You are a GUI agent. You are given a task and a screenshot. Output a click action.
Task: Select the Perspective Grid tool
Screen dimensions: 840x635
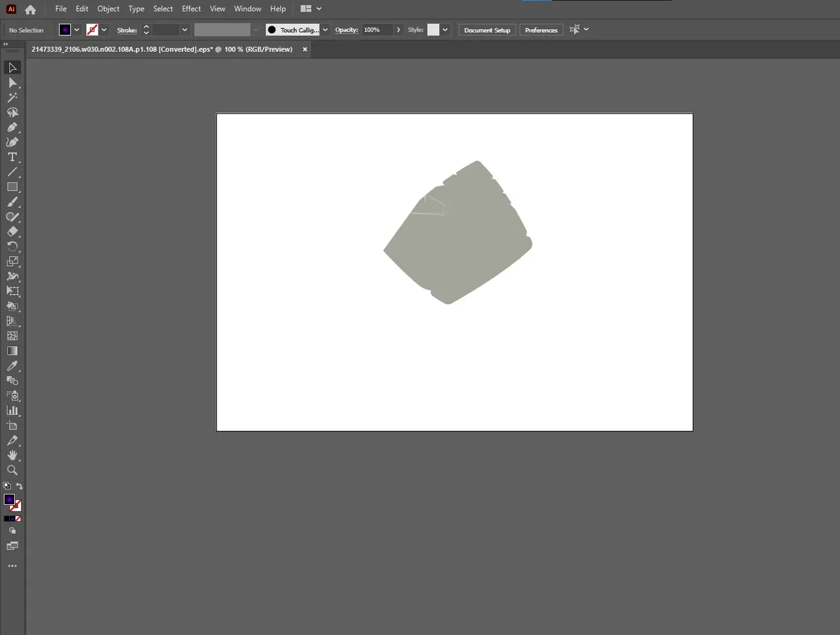tap(12, 321)
